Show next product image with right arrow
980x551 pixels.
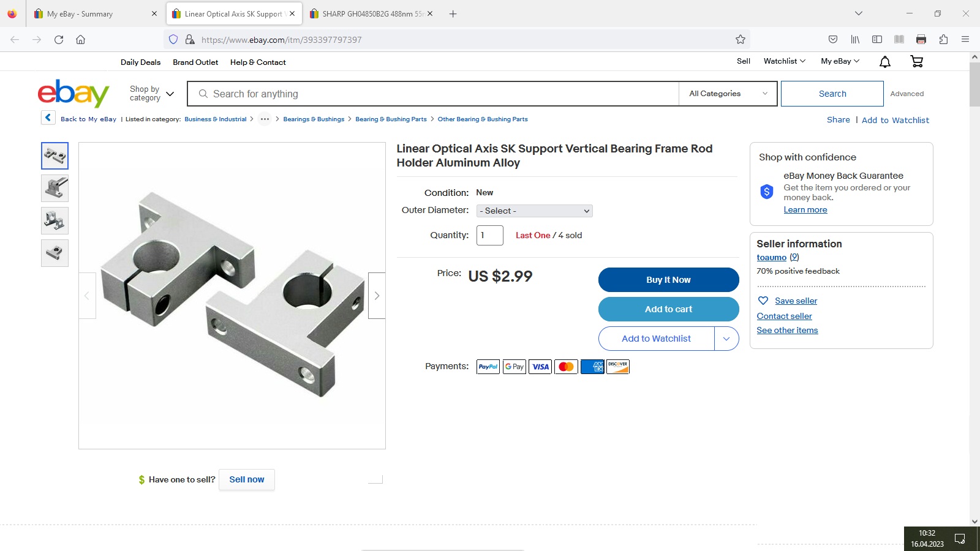pos(377,296)
